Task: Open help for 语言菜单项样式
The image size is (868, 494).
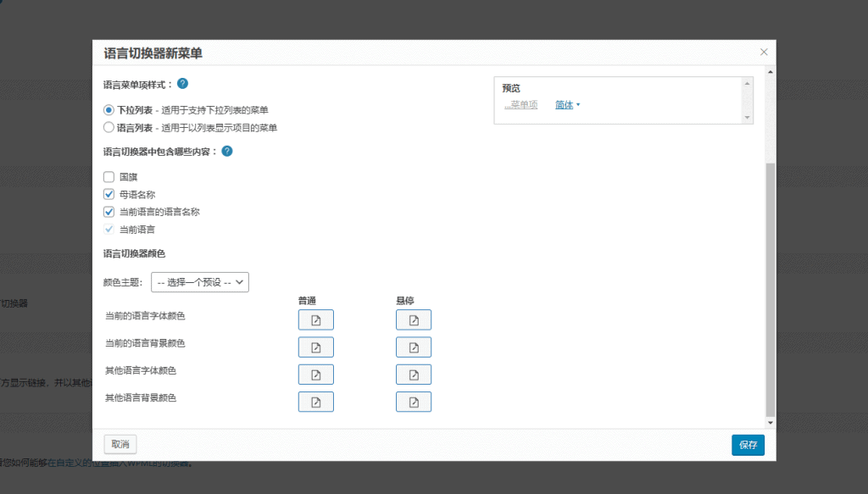Action: click(182, 84)
